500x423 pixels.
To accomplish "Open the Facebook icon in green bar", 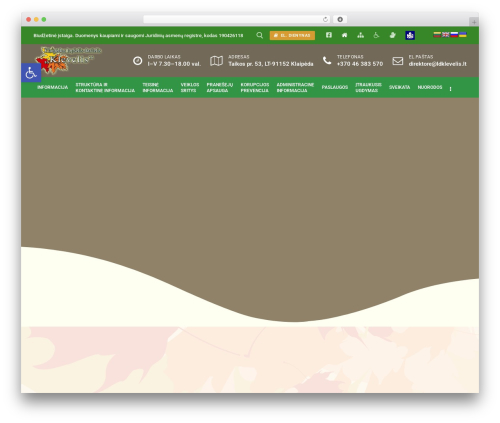I will (x=329, y=35).
